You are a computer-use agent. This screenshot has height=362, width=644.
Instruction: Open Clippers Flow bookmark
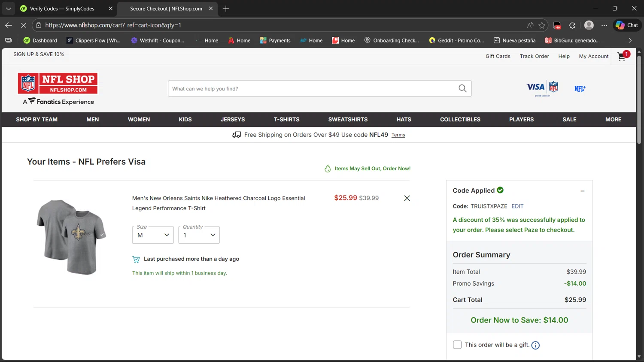[93, 40]
